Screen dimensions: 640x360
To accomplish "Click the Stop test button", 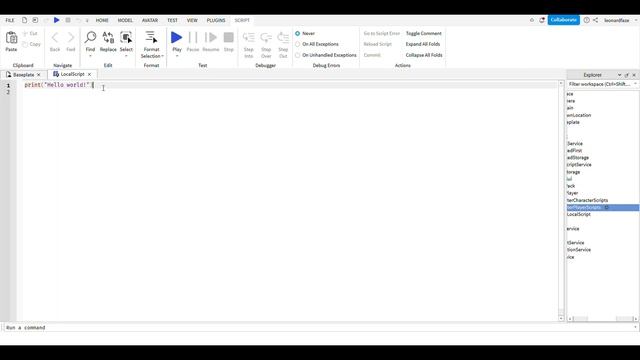I will click(x=229, y=38).
